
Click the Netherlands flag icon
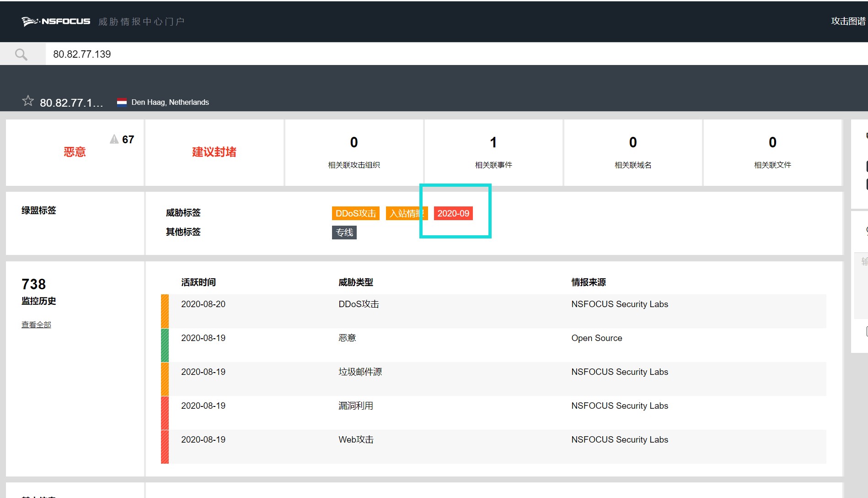(x=122, y=102)
